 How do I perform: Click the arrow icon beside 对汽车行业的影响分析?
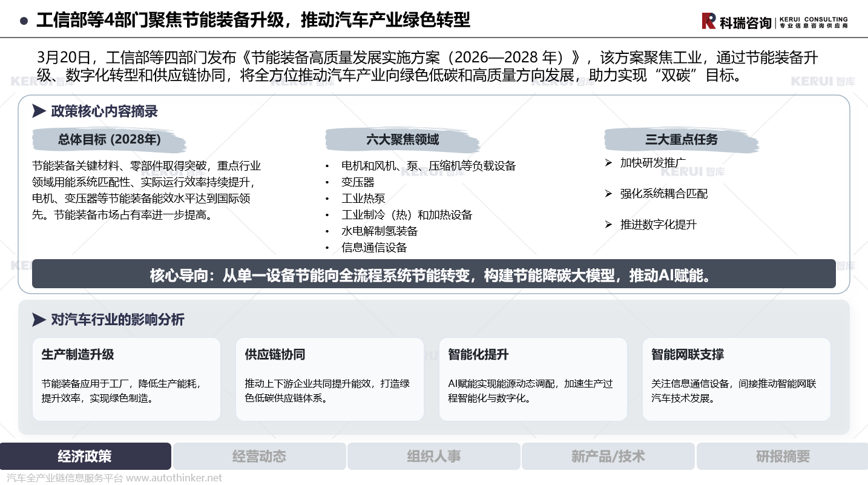click(x=39, y=320)
